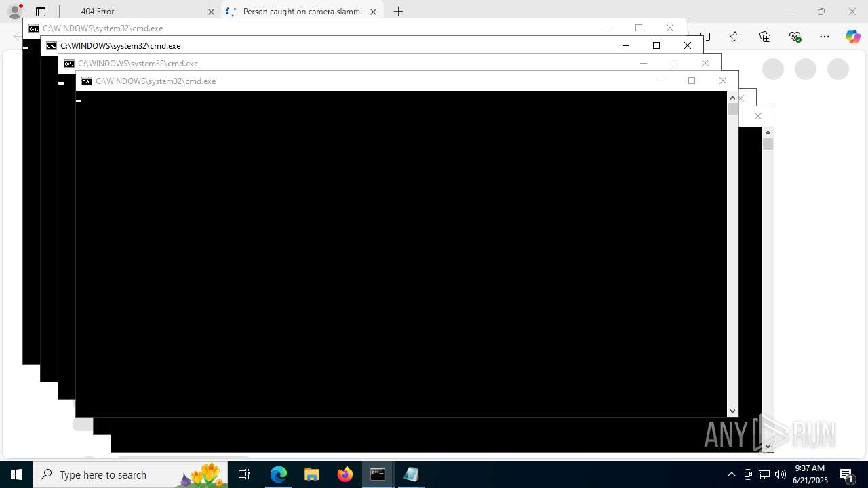Click the cmd taskbar button
Image resolution: width=868 pixels, height=488 pixels.
click(x=378, y=474)
